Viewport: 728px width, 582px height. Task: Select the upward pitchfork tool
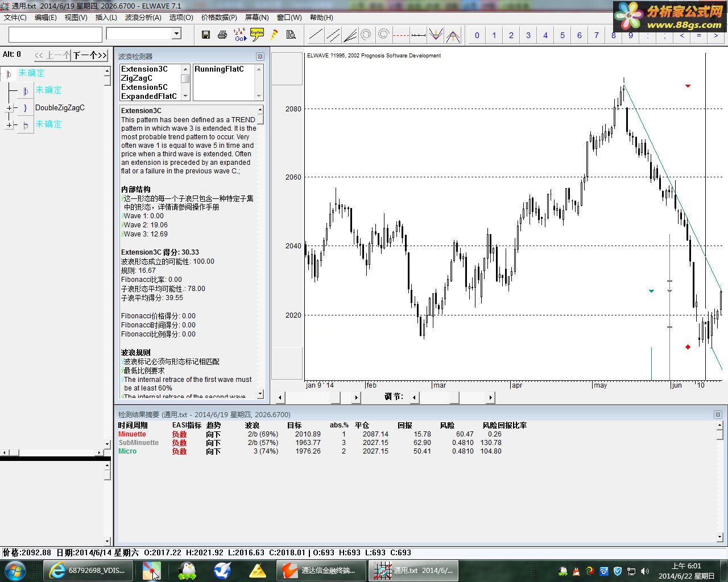pos(453,35)
